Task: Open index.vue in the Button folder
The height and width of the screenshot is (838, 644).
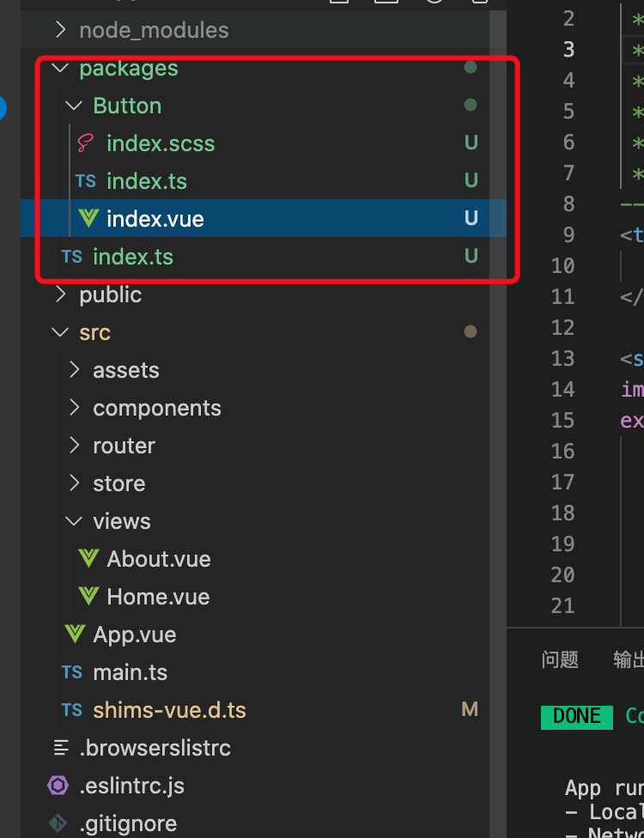Action: (155, 219)
